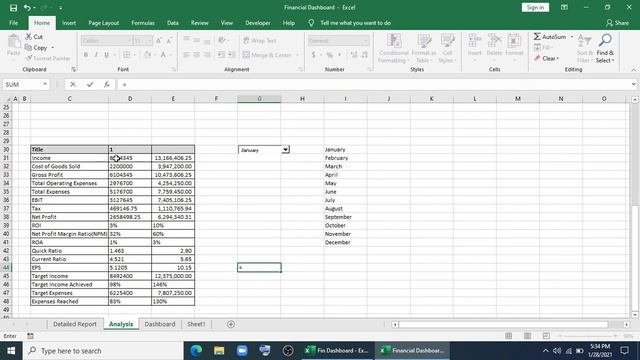
Task: Open the Clipboard dialog launcher
Action: click(x=73, y=69)
